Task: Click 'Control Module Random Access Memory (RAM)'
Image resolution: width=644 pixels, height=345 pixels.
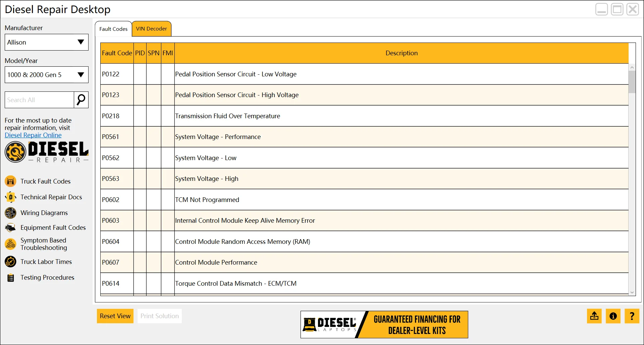Action: (x=243, y=241)
